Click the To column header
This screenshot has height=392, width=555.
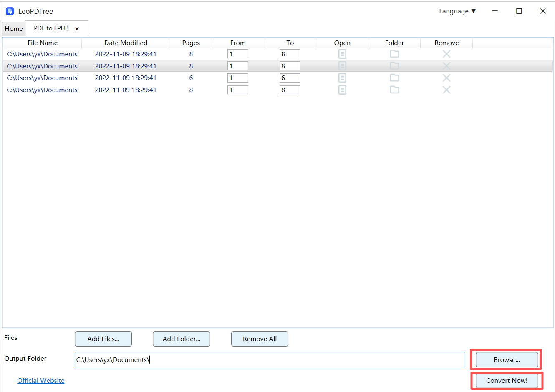click(290, 43)
